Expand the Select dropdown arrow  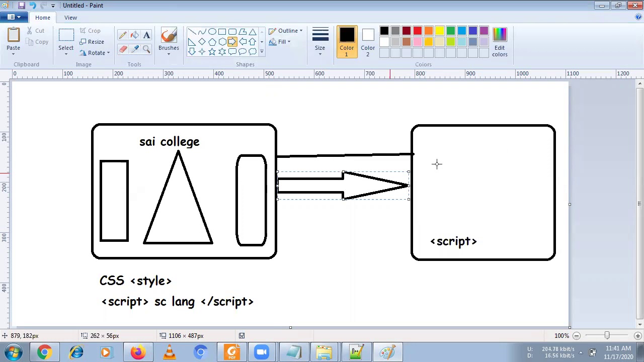click(x=66, y=54)
